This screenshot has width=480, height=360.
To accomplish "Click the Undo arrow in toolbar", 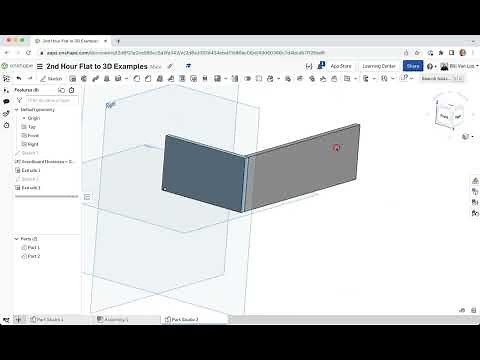I will click(x=19, y=78).
